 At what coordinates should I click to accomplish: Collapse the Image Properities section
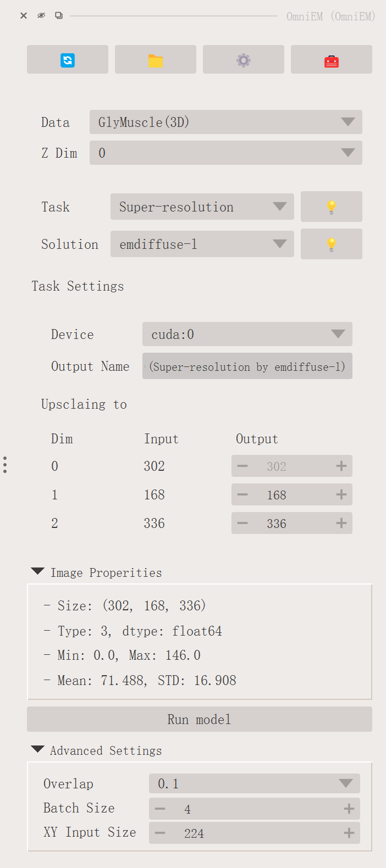38,572
